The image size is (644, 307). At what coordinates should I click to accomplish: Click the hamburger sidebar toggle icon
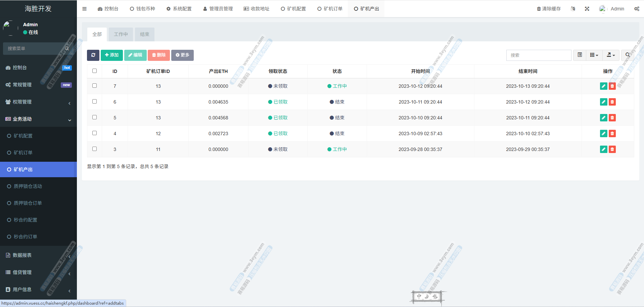click(x=85, y=9)
